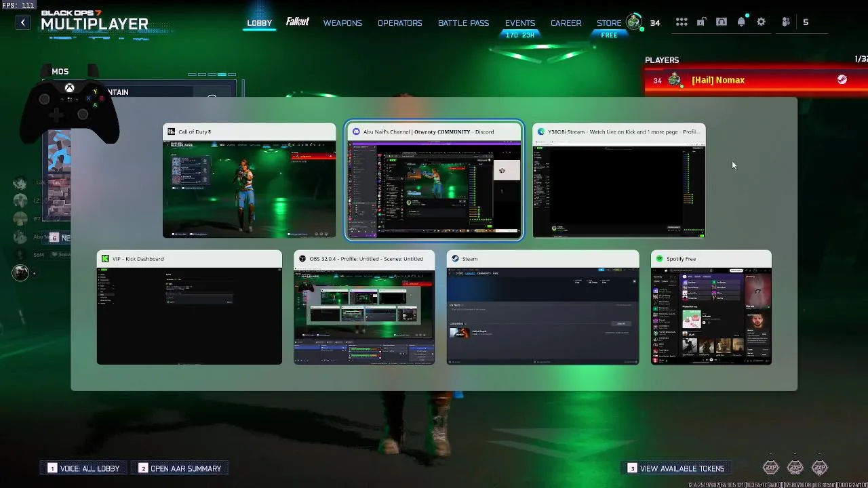Click the first 2XP token icon

pyautogui.click(x=771, y=467)
